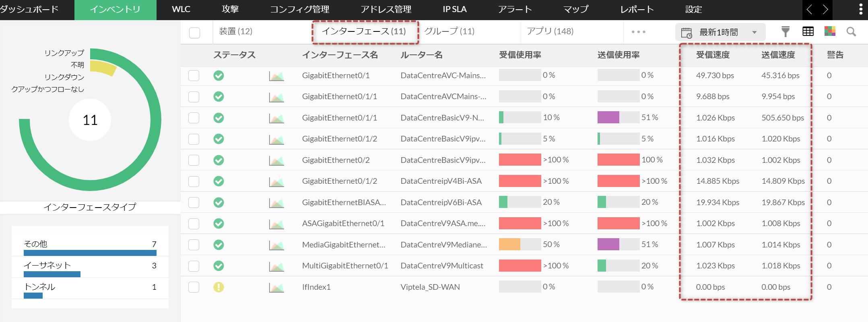Select the MultiGigabitEthernet0/1 row checkbox
Image resolution: width=868 pixels, height=322 pixels.
click(194, 266)
